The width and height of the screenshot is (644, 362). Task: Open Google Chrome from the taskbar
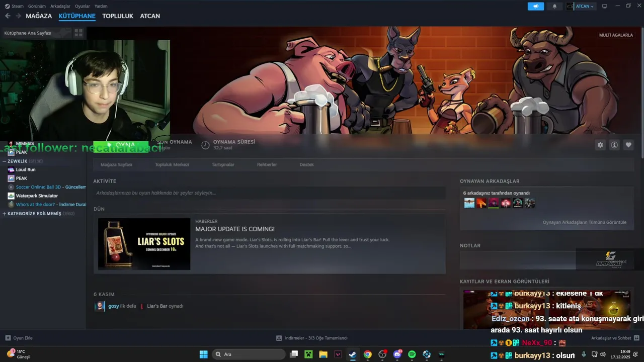[368, 354]
